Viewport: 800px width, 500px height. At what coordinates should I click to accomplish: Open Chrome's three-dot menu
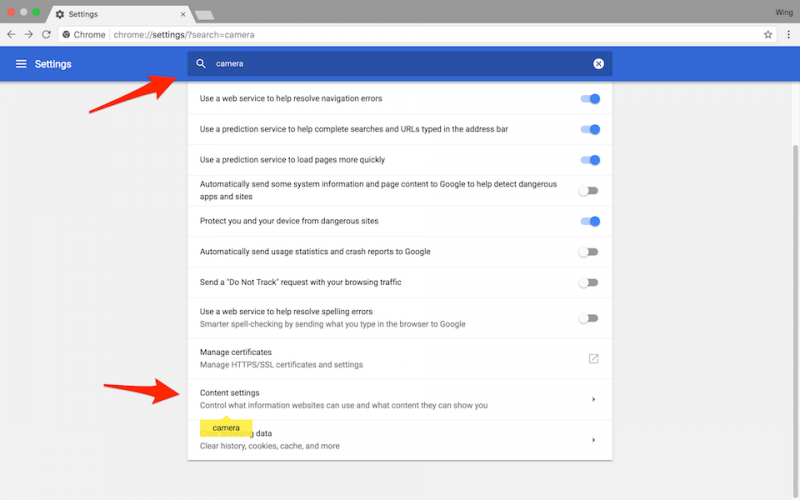coord(787,34)
